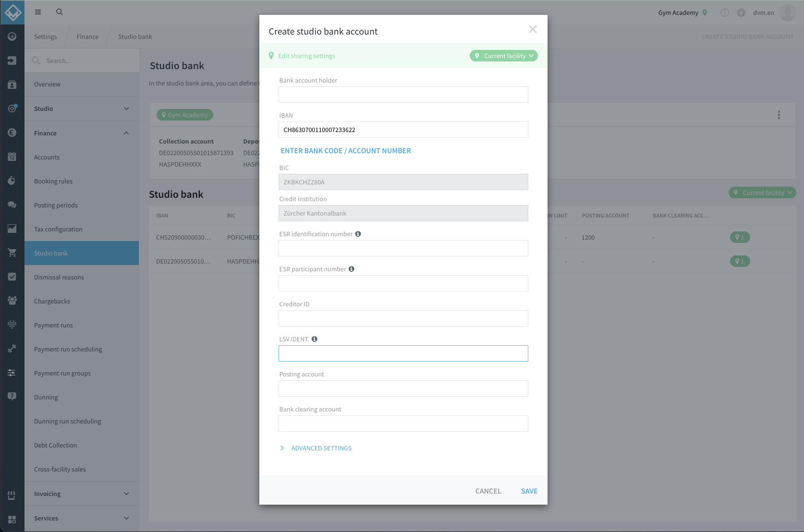This screenshot has width=804, height=532.
Task: Open the shop storefront sidebar icon
Action: pos(12,495)
